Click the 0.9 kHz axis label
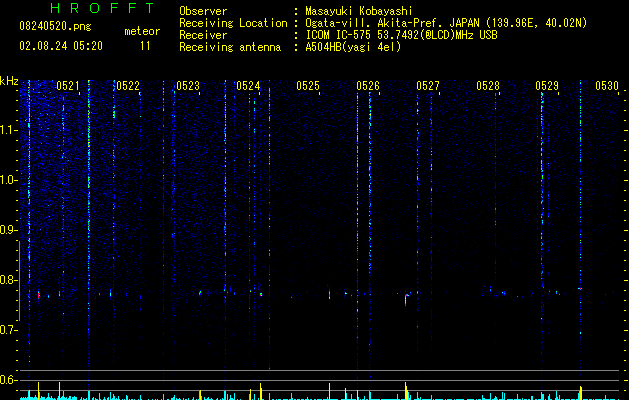The height and width of the screenshot is (400, 629). (9, 230)
